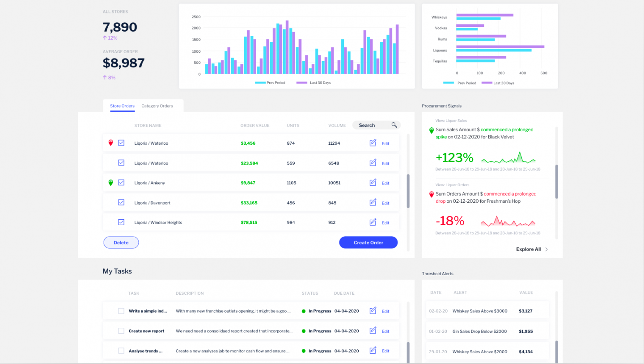The width and height of the screenshot is (644, 364).
Task: Click green pin icon on Black Velvet signal
Action: coord(432,130)
